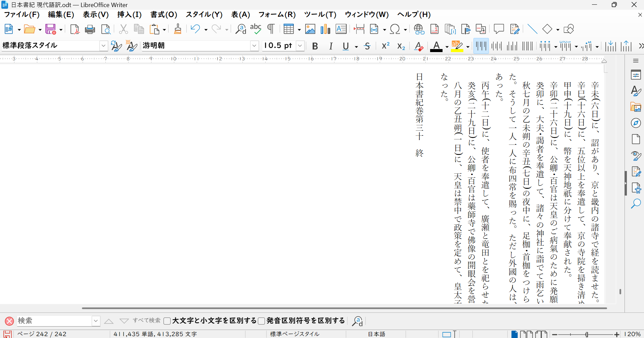Expand the font name dropdown 游明朝

[x=254, y=46]
